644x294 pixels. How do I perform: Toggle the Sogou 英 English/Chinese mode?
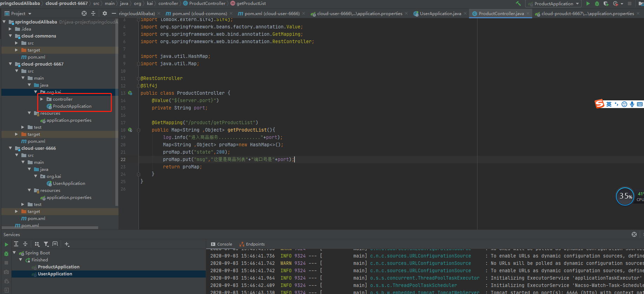point(609,104)
